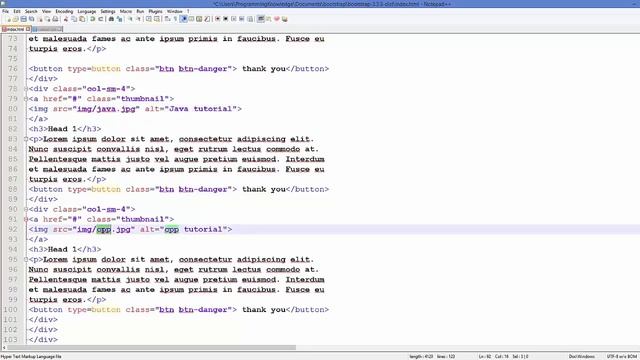
Task: Collapse the paragraph fold at line 83
Action: coord(26,139)
